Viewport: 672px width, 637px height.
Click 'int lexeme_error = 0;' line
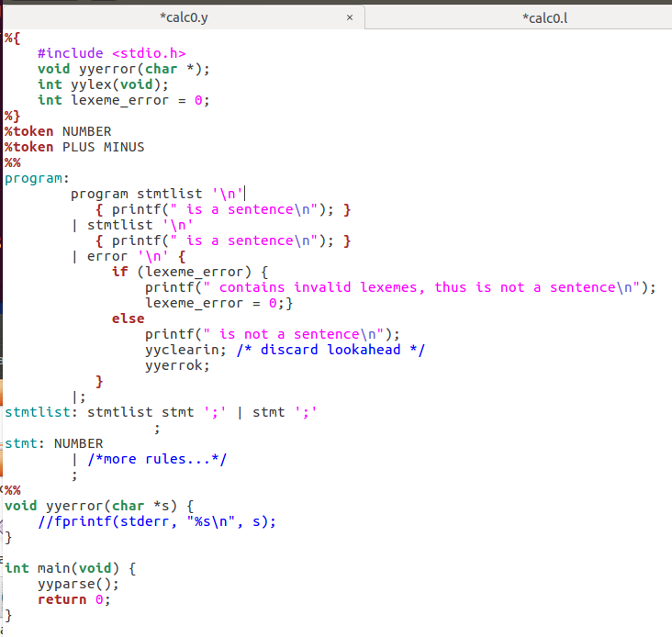[x=123, y=100]
